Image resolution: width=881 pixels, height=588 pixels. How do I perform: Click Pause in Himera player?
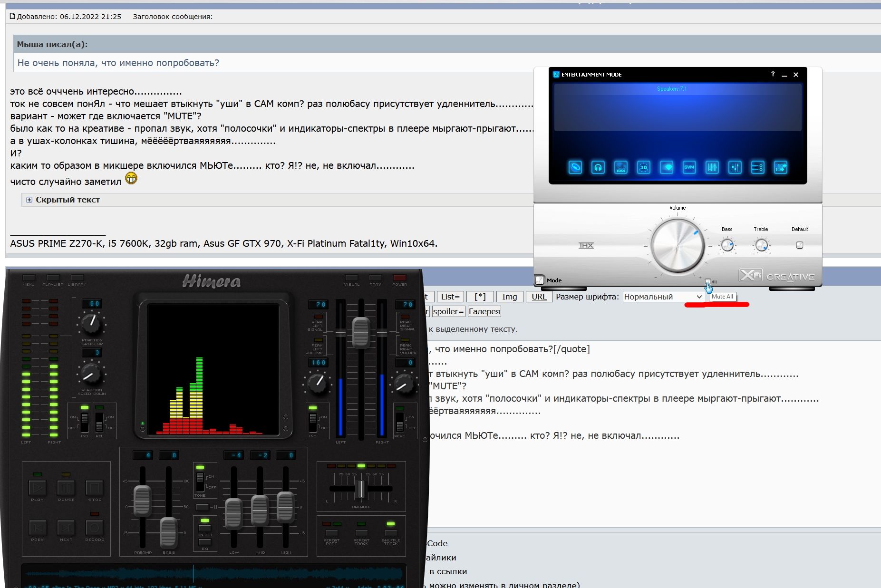66,488
